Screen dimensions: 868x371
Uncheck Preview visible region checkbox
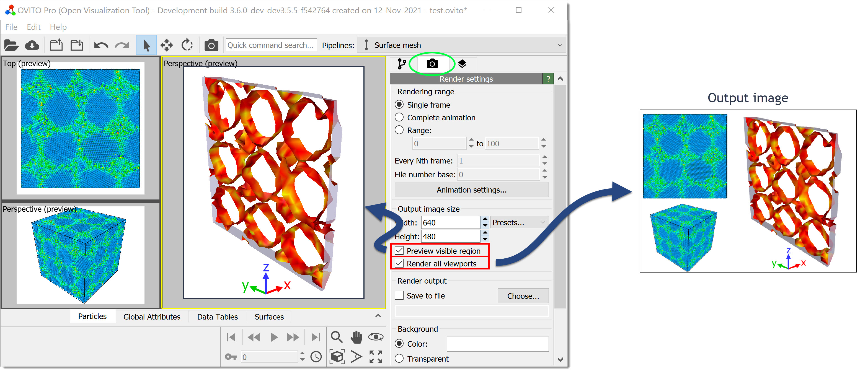tap(399, 250)
